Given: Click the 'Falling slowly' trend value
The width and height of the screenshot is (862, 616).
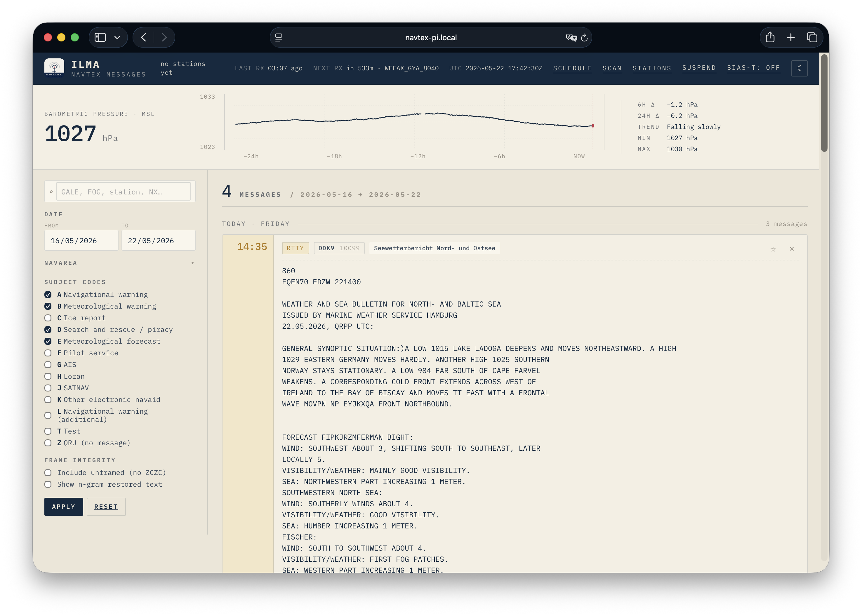Looking at the screenshot, I should pos(694,127).
